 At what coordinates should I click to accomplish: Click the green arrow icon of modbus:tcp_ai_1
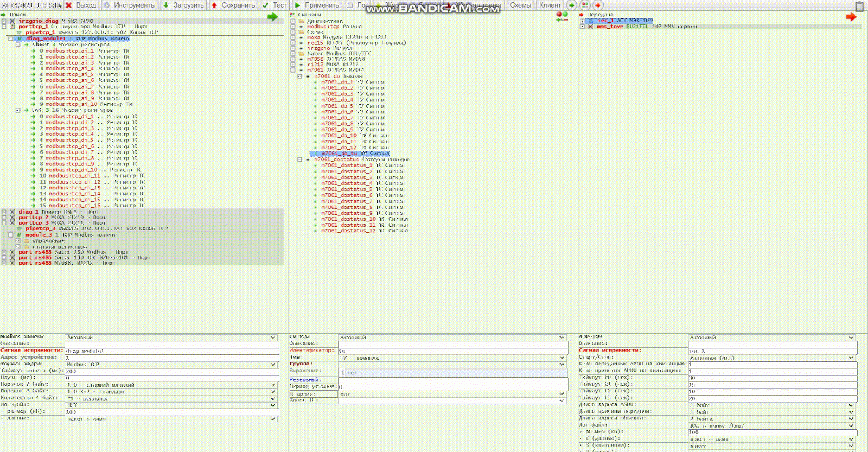(33, 50)
